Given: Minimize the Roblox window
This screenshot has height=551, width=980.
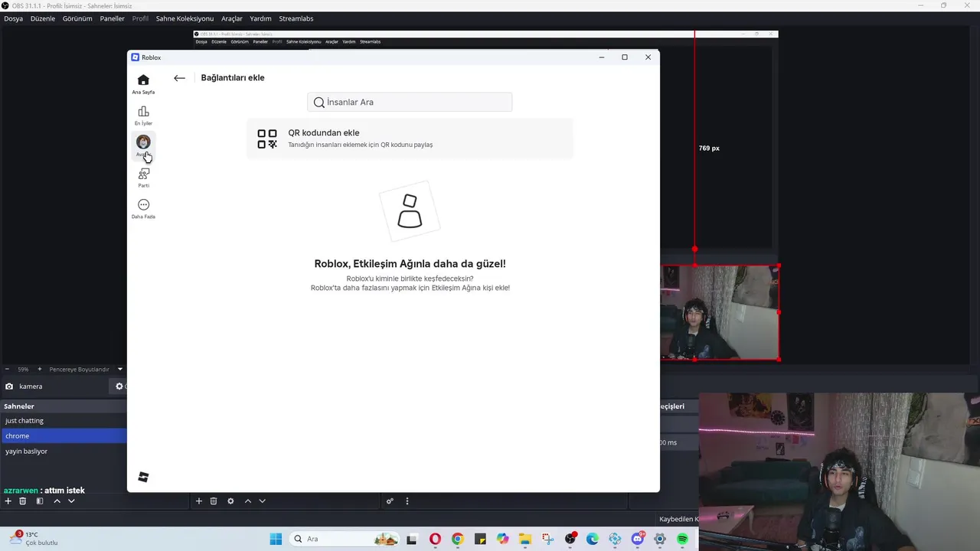Looking at the screenshot, I should (602, 57).
